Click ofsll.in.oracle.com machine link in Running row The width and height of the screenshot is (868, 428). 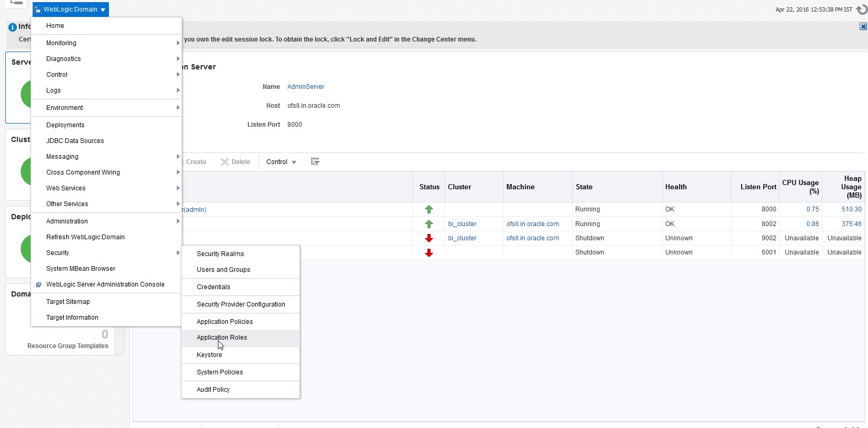(x=533, y=224)
